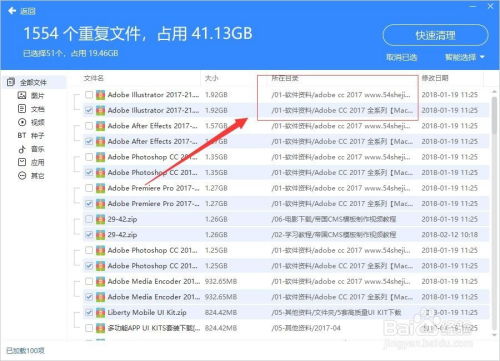Click the 1.57GB size cell
This screenshot has width=500, height=361.
click(216, 126)
